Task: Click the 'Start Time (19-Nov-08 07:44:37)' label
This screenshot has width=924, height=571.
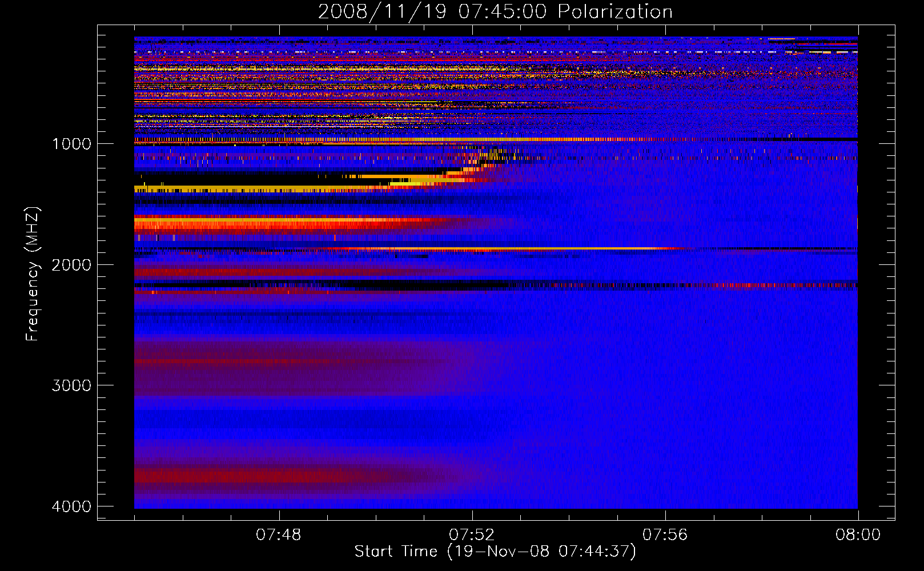Action: click(x=495, y=552)
